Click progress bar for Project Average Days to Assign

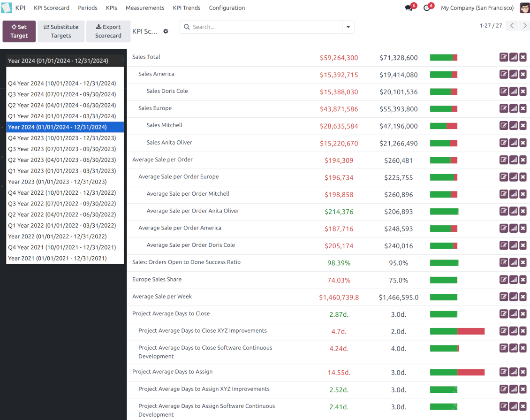(x=457, y=373)
